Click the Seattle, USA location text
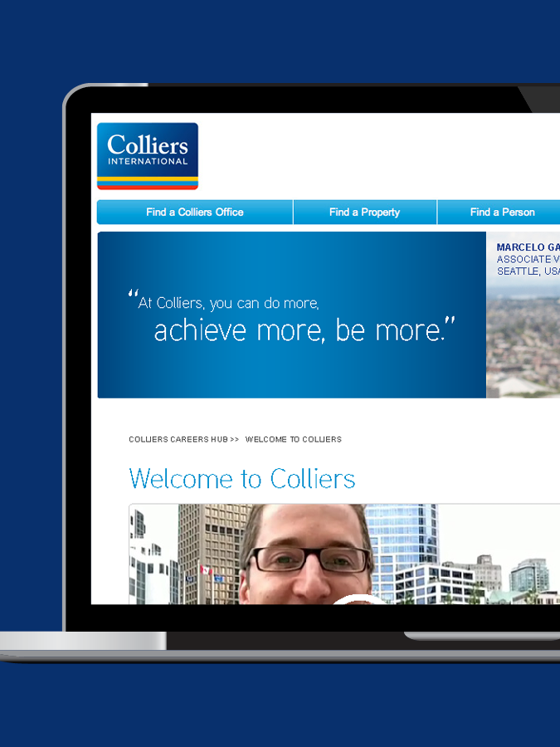560x747 pixels. coord(528,271)
